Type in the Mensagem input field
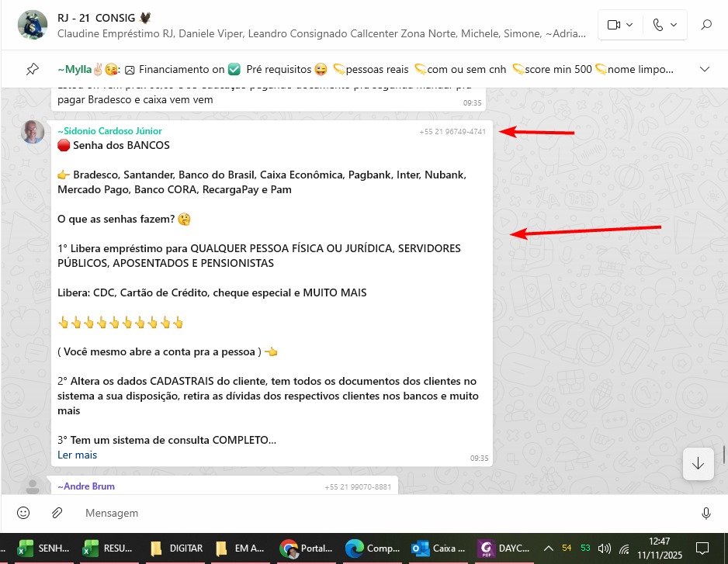 (x=373, y=513)
